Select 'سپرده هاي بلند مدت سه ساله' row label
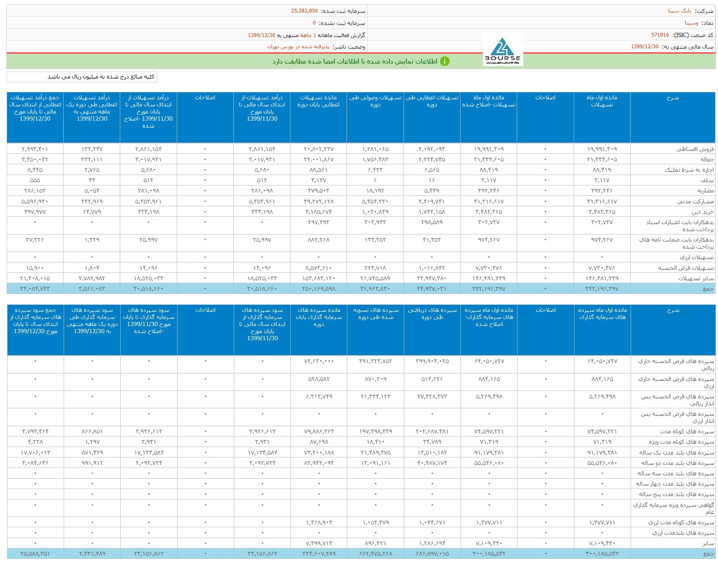Viewport: 718px width, 588px height. click(x=676, y=473)
